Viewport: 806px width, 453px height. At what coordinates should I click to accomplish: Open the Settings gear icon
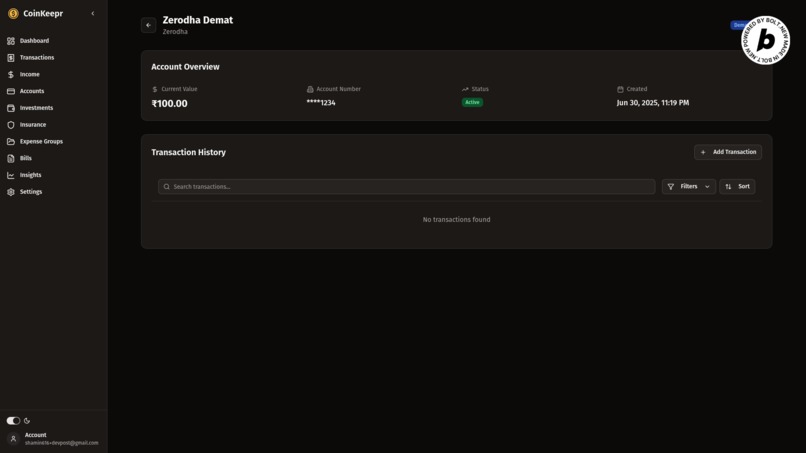pyautogui.click(x=11, y=192)
